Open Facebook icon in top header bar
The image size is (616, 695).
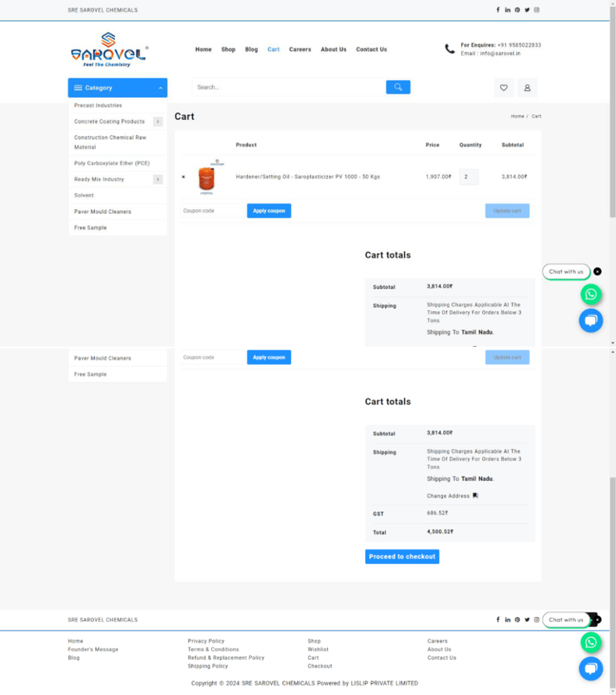pyautogui.click(x=498, y=10)
